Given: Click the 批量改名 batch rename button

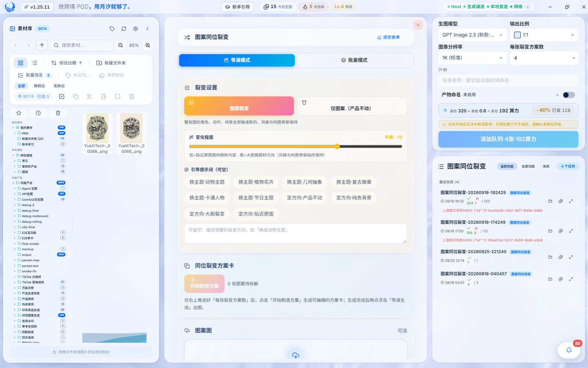Looking at the screenshot, I should (x=34, y=75).
